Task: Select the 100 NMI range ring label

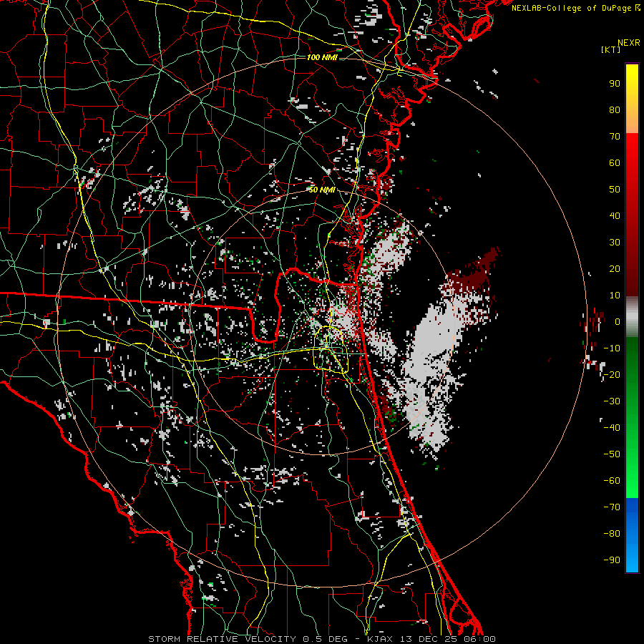Action: [322, 57]
